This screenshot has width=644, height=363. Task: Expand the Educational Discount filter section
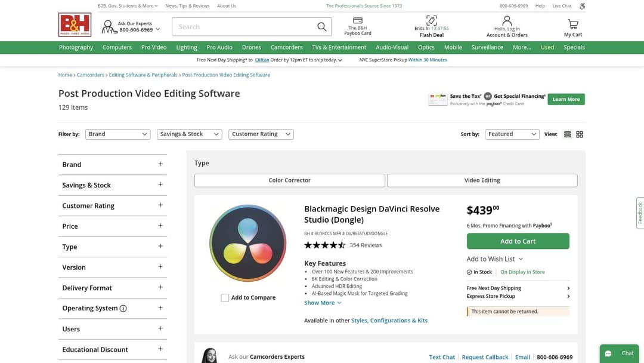pos(113,349)
